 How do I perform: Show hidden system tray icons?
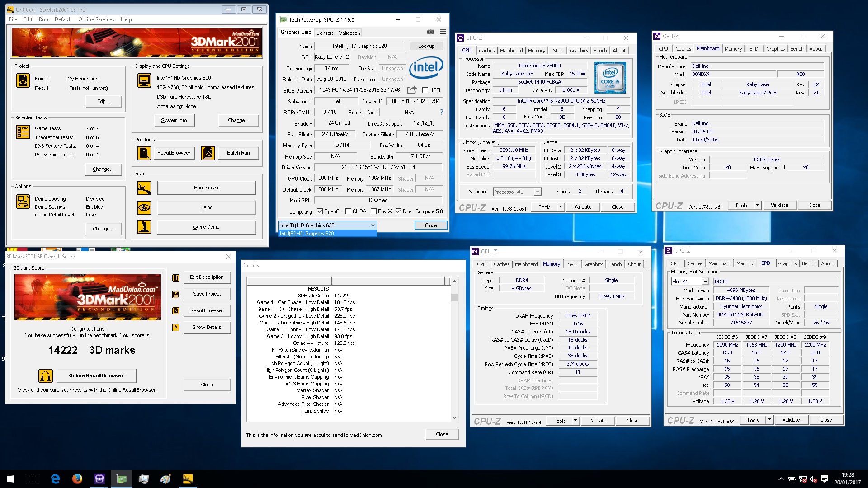click(x=781, y=479)
